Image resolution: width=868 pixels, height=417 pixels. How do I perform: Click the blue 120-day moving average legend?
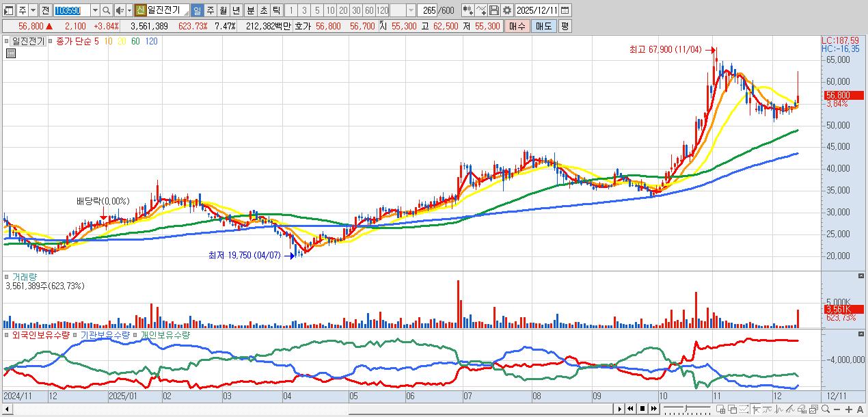tap(152, 41)
